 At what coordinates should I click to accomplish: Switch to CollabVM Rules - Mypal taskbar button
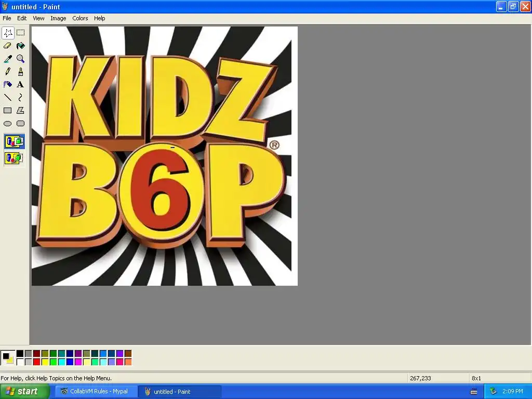coord(96,392)
